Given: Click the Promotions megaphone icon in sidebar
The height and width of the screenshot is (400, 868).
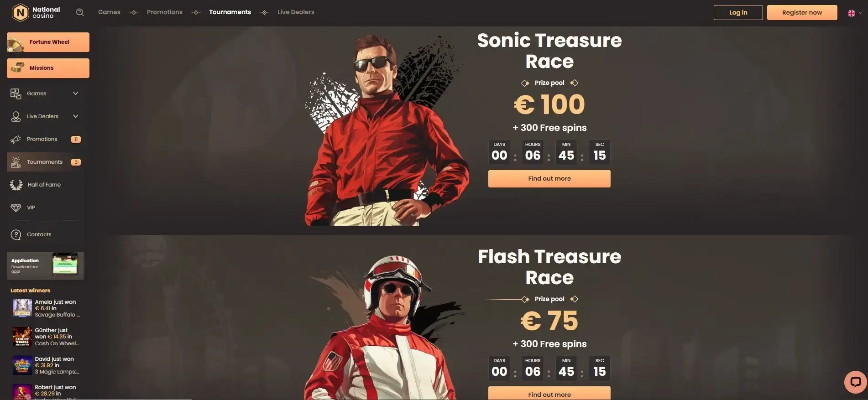Looking at the screenshot, I should coord(16,139).
